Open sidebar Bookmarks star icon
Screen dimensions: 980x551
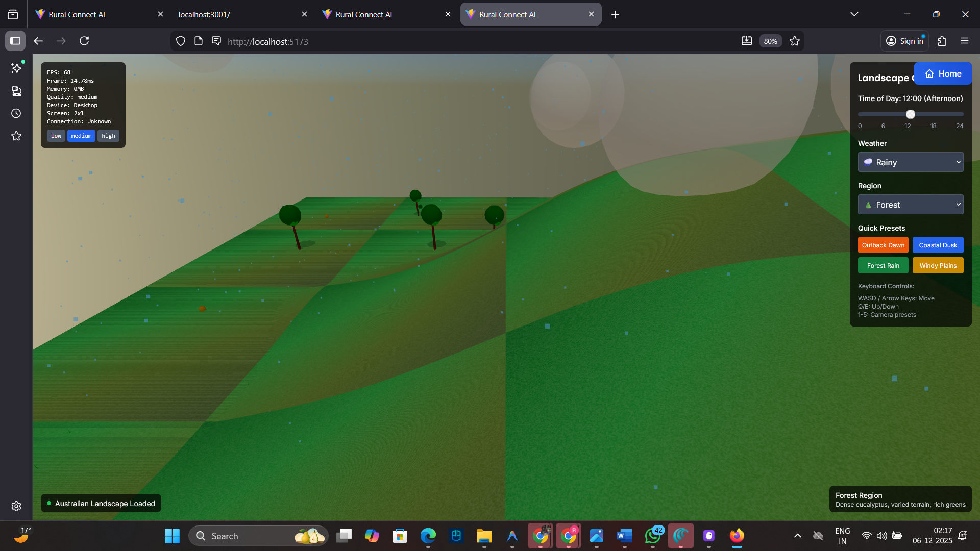coord(16,136)
